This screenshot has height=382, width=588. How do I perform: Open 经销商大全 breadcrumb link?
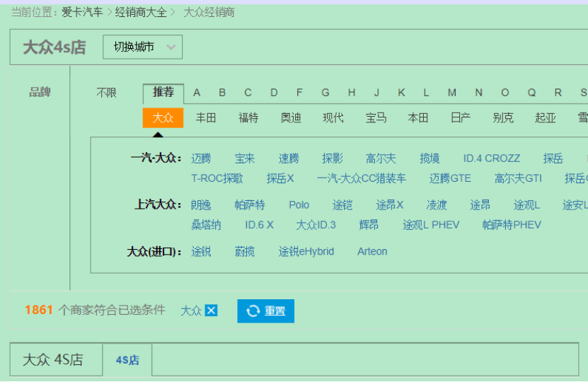coord(141,12)
